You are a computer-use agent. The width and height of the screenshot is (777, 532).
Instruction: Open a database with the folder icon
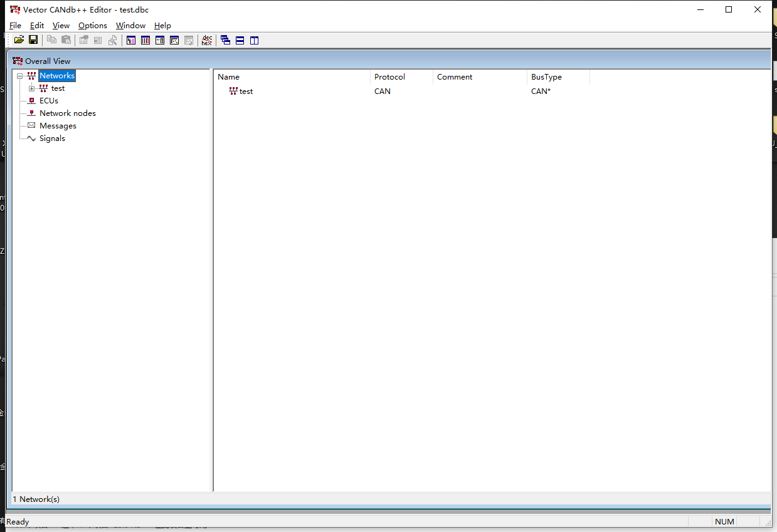[x=19, y=40]
